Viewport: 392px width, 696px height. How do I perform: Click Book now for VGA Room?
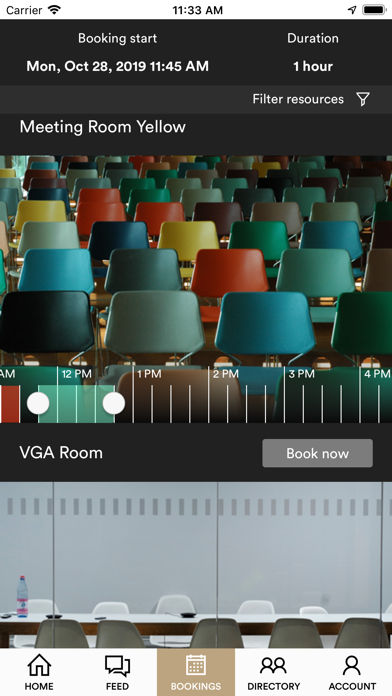[x=317, y=453]
